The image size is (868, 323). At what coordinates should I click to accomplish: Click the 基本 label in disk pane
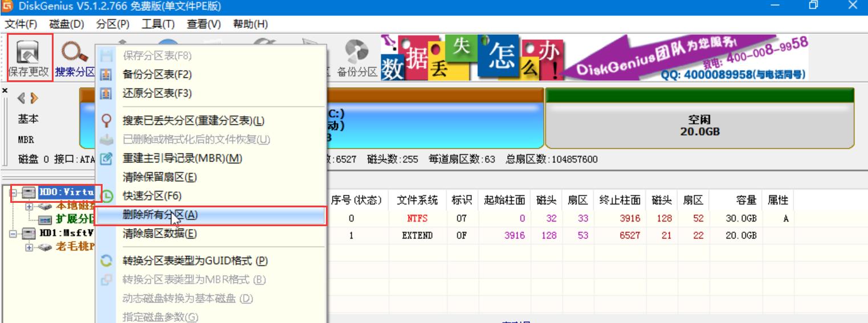coord(28,119)
